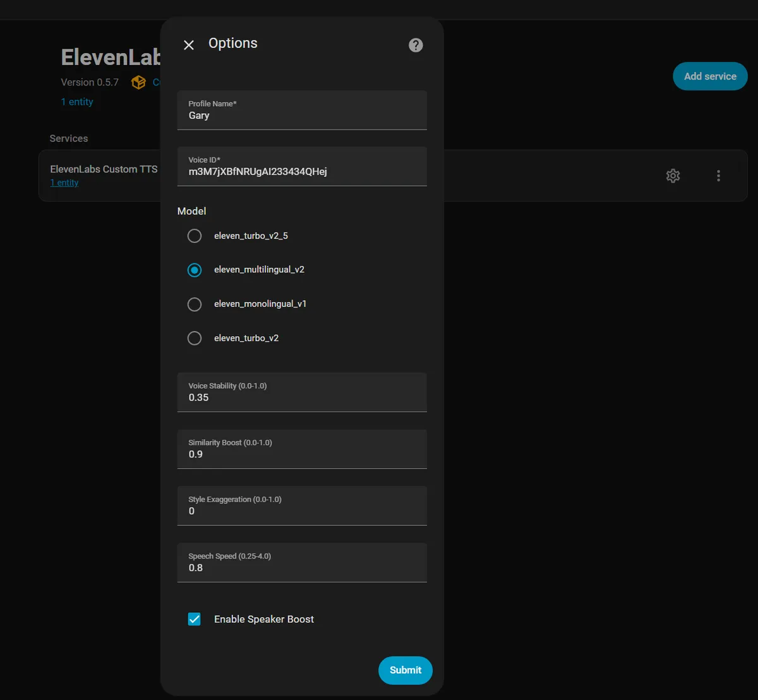This screenshot has height=700, width=758.
Task: Open ElevenLabs Custom TTS settings gear icon
Action: point(673,176)
